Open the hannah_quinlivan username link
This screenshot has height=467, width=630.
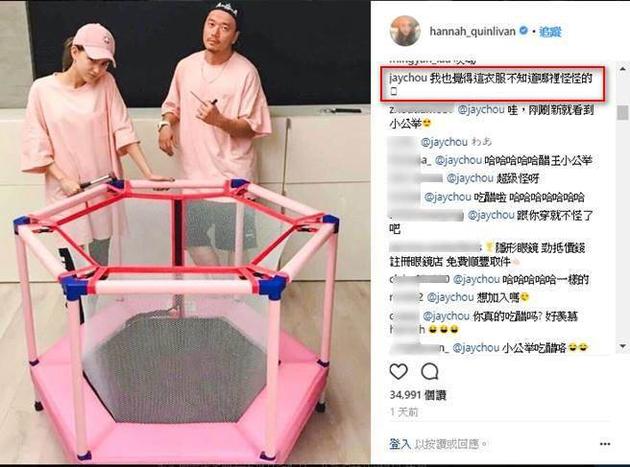click(472, 31)
